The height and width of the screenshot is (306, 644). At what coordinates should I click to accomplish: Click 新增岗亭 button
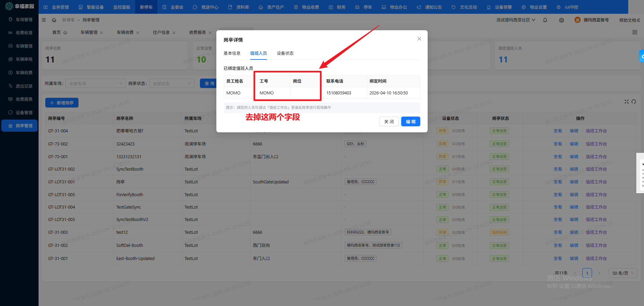(x=62, y=103)
